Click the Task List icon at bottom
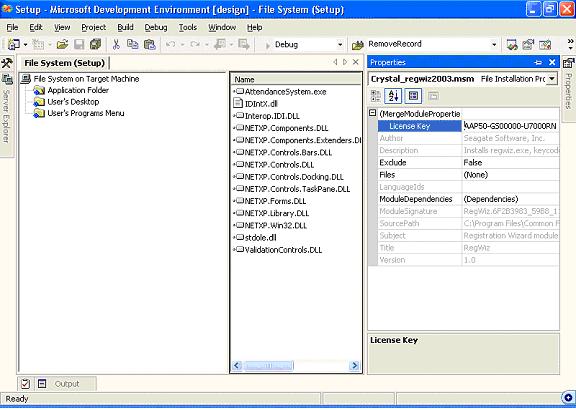Screen dimensions: 576x410 (x=25, y=384)
